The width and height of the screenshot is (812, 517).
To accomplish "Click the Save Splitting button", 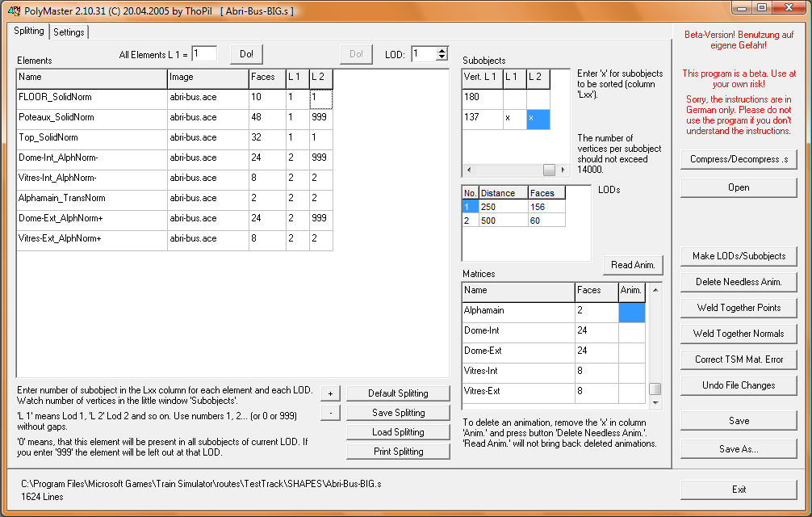I will click(x=398, y=413).
